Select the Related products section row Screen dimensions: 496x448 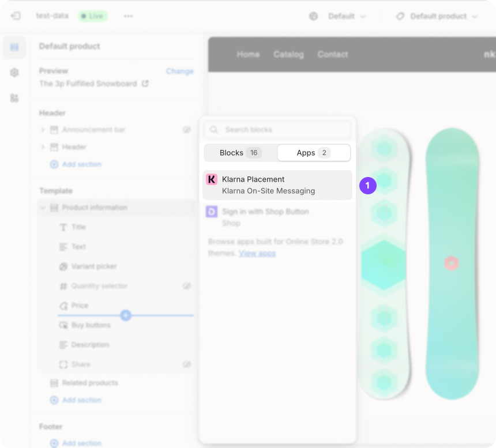pos(117,383)
